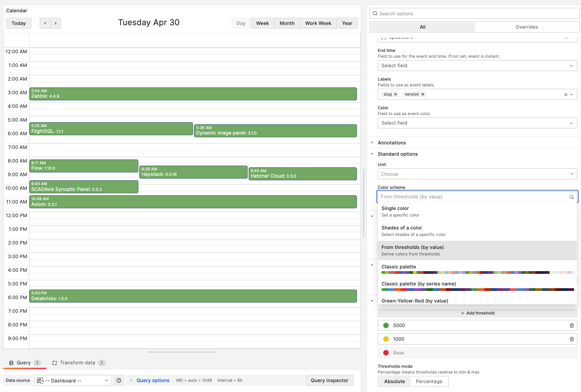Open help tooltip beside the data source picker
Screen dimensions: 581x392
(119, 380)
